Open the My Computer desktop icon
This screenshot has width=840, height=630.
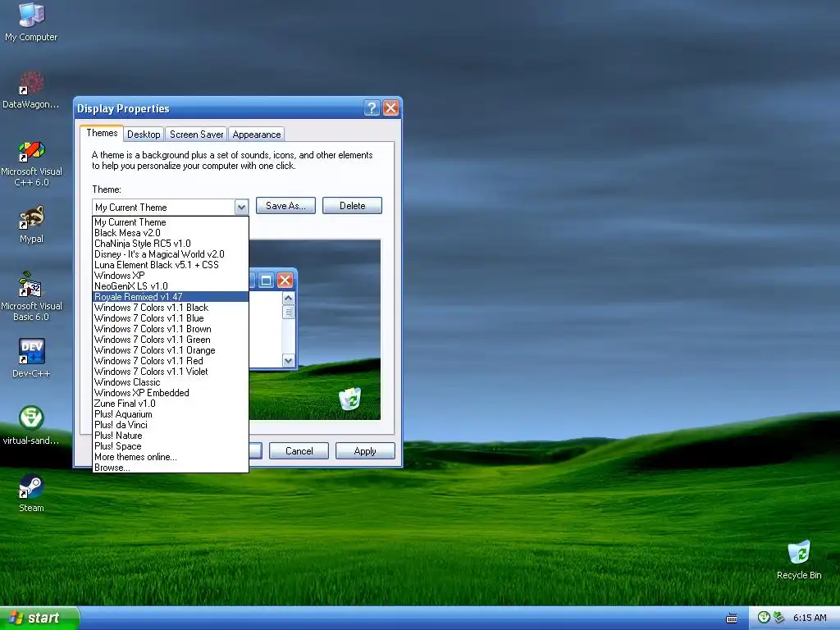point(31,22)
